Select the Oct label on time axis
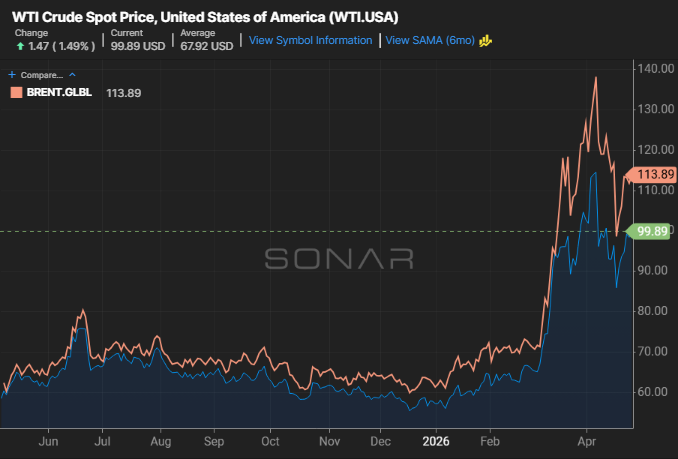The height and width of the screenshot is (459, 678). point(270,442)
